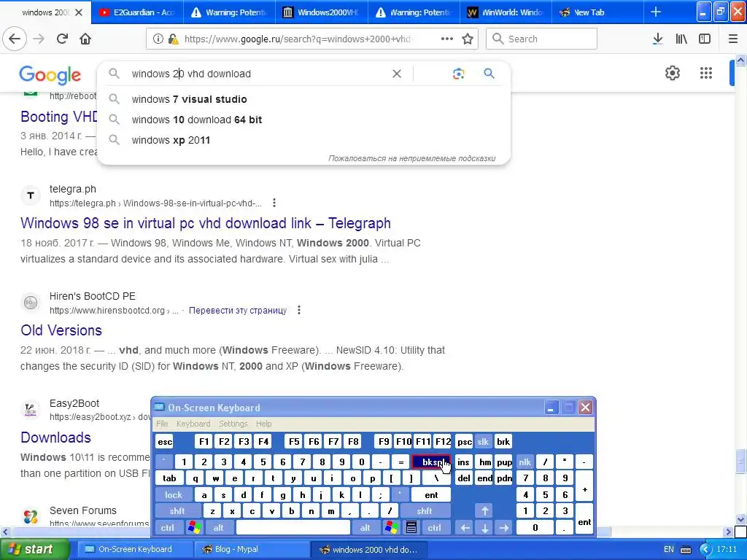Click the blue Google search magnifier button

[489, 74]
